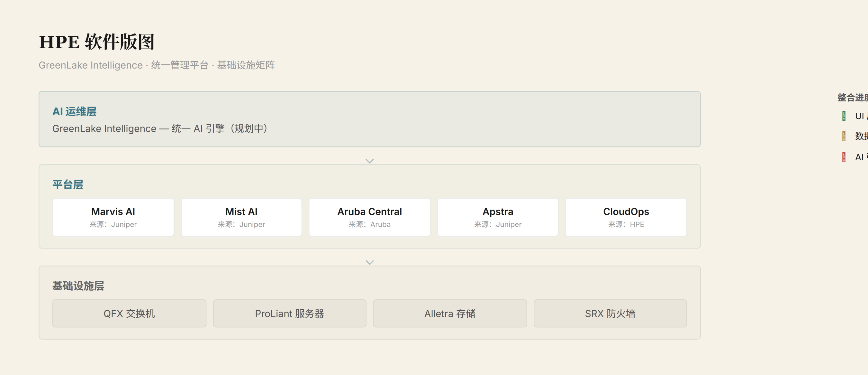Select the SRX 防火墙 infrastructure box
The image size is (868, 375).
610,314
